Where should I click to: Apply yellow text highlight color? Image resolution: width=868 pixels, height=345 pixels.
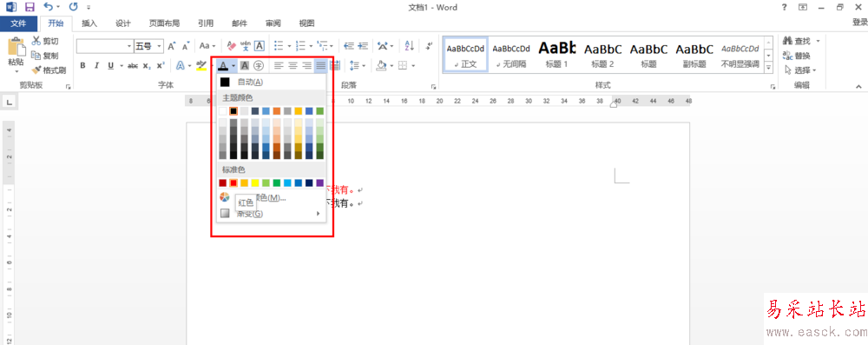point(201,65)
